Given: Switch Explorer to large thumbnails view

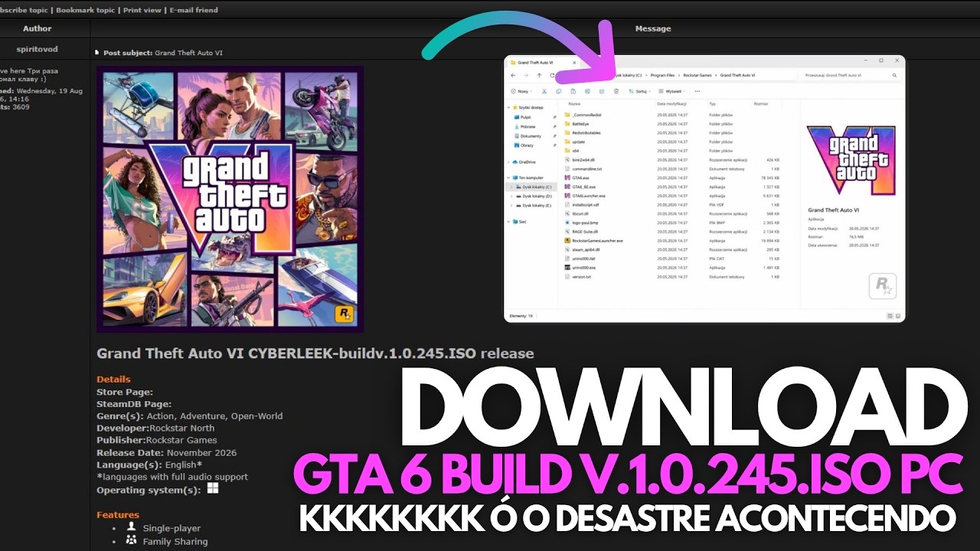Looking at the screenshot, I should coord(898,315).
